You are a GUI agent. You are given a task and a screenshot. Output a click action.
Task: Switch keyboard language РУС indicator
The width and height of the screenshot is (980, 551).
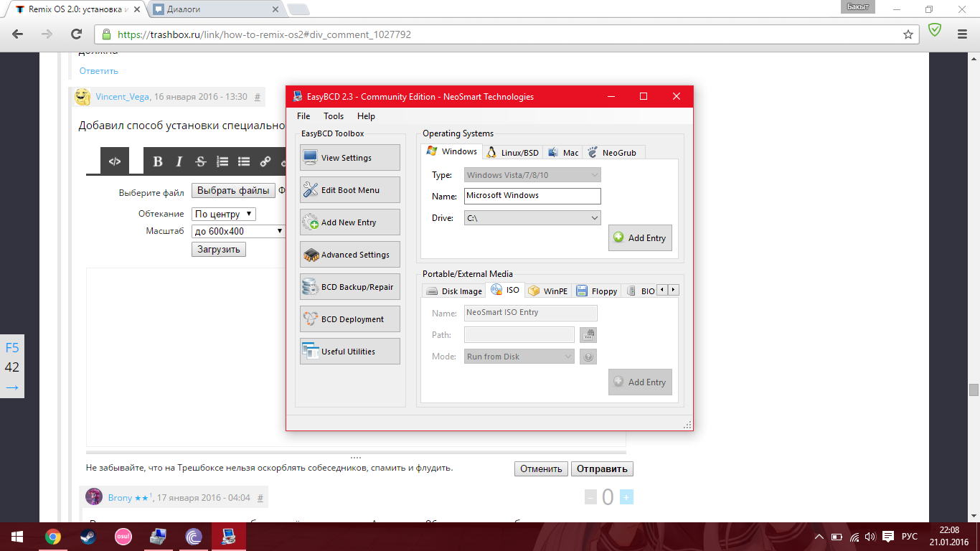(909, 537)
